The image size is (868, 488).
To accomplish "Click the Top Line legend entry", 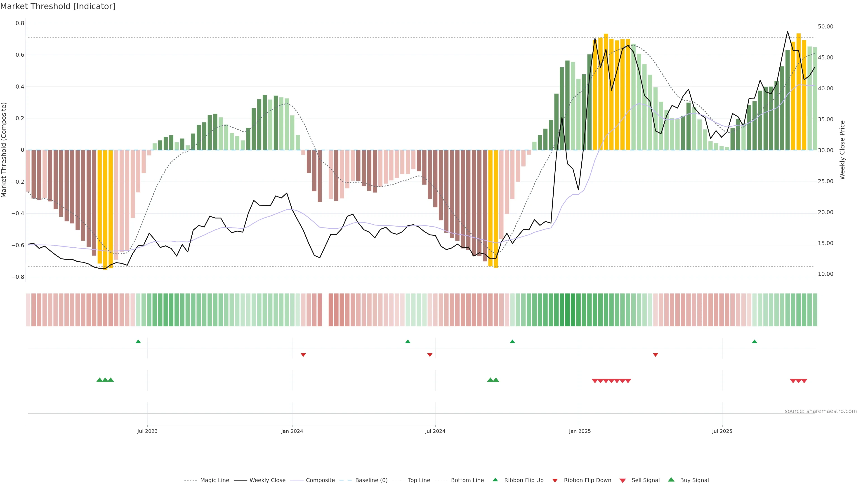I will [x=419, y=480].
